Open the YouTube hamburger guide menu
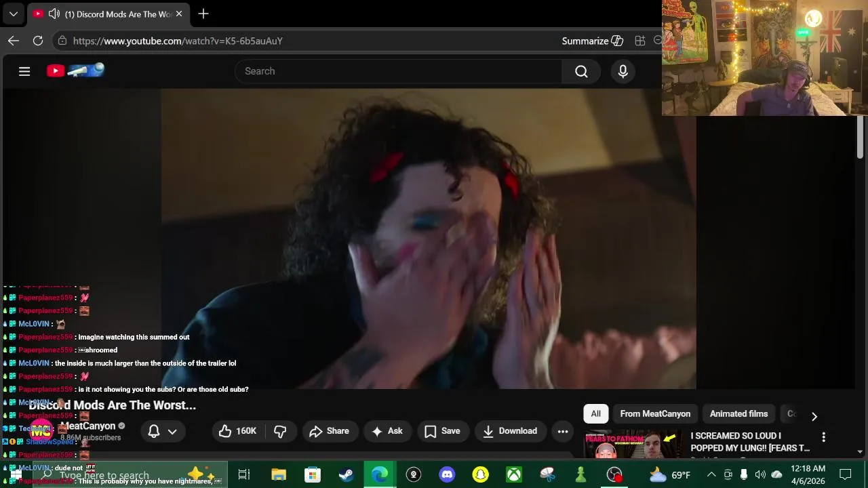This screenshot has width=868, height=488. point(24,71)
